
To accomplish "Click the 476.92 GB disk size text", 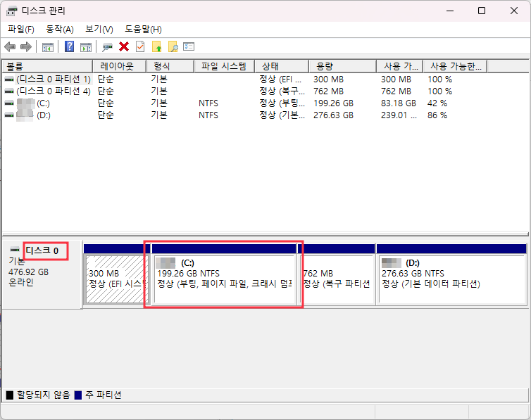I will 28,272.
